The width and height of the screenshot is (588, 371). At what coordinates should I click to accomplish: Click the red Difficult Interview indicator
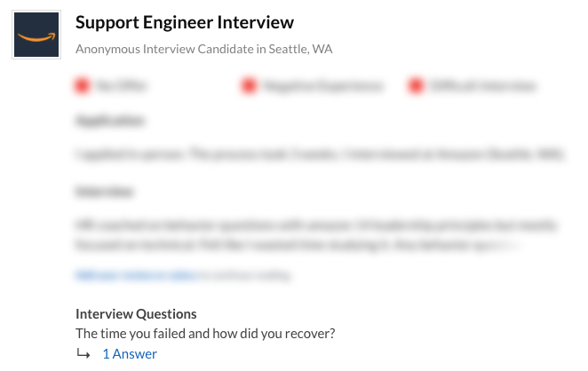point(416,86)
